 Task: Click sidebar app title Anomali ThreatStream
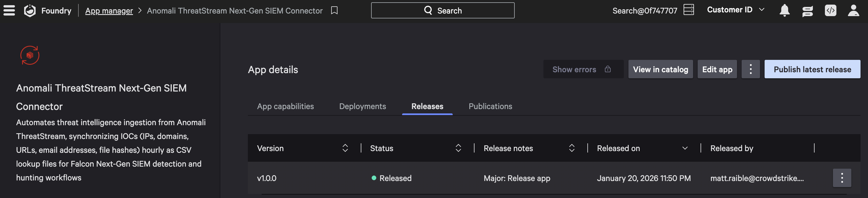101,97
